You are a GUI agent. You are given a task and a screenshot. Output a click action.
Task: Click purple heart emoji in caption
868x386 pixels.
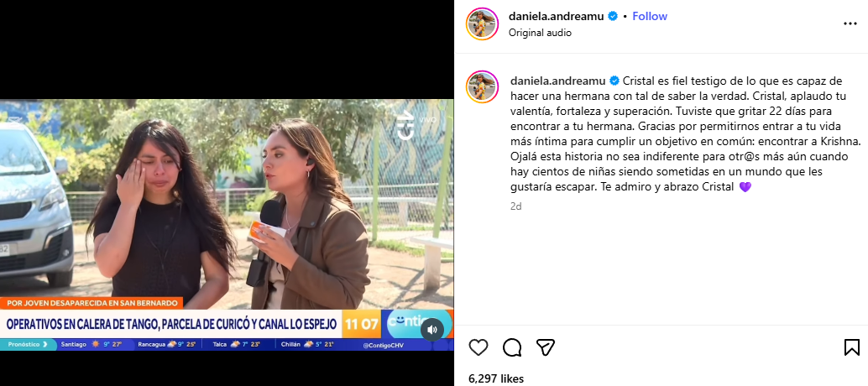click(x=745, y=187)
